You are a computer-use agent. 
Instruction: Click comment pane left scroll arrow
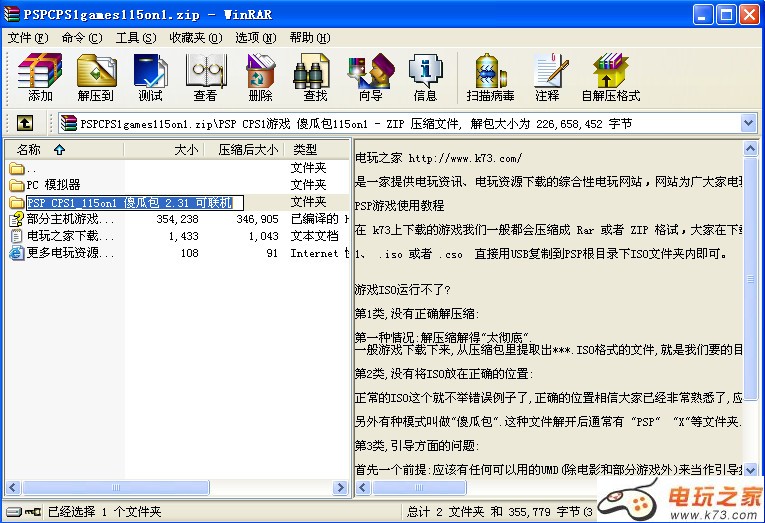click(x=362, y=487)
